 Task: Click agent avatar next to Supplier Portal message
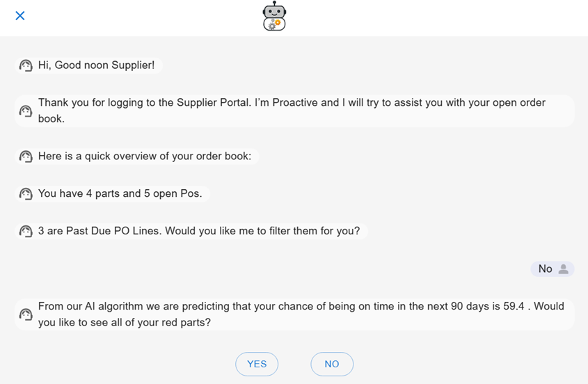(26, 111)
